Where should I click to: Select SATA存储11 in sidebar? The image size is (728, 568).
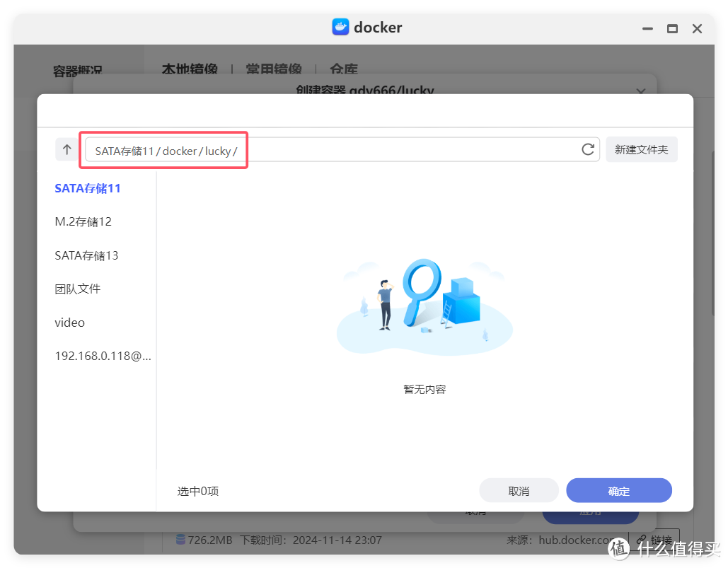(88, 188)
